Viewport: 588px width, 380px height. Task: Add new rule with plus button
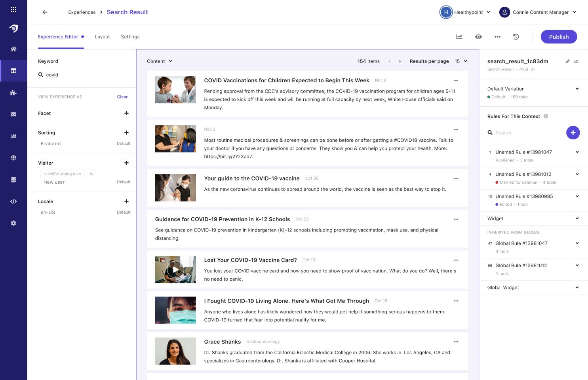coord(573,133)
